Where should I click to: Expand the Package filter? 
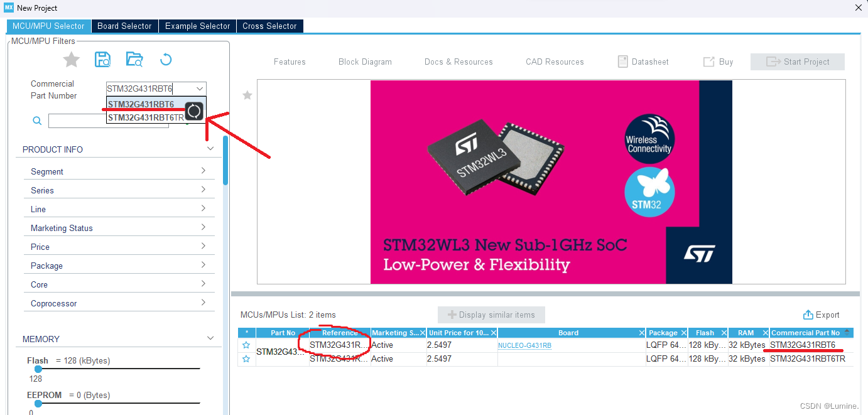203,265
